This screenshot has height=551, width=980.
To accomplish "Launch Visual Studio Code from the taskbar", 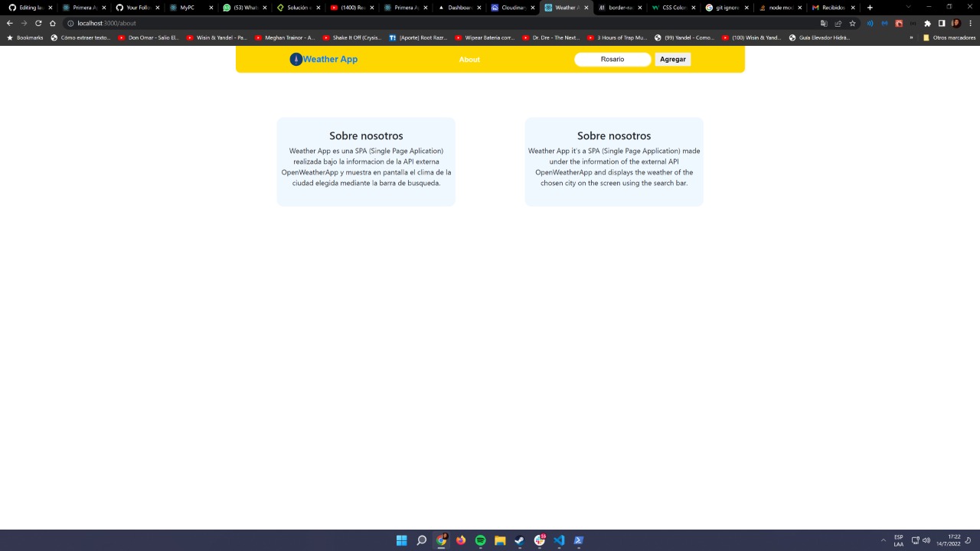I will point(559,540).
